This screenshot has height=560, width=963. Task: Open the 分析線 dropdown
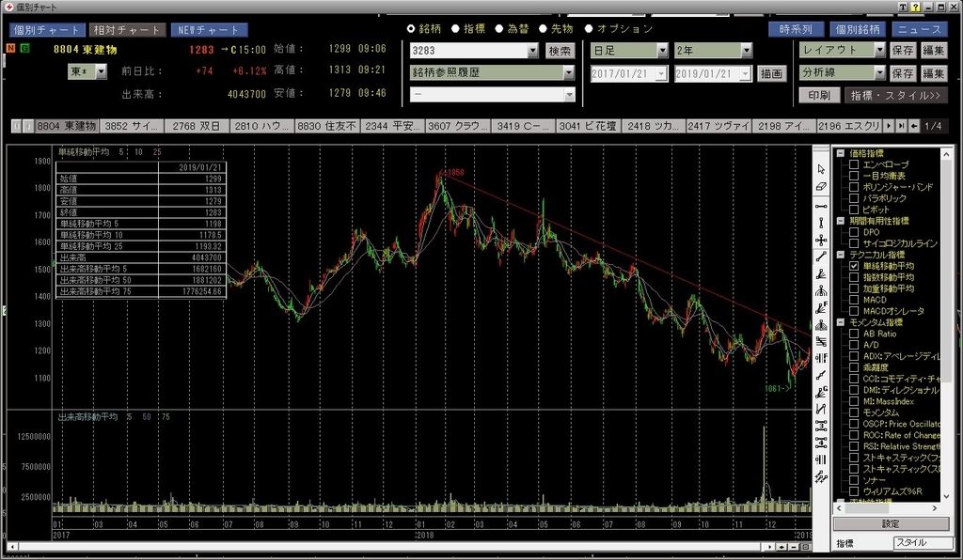[879, 72]
